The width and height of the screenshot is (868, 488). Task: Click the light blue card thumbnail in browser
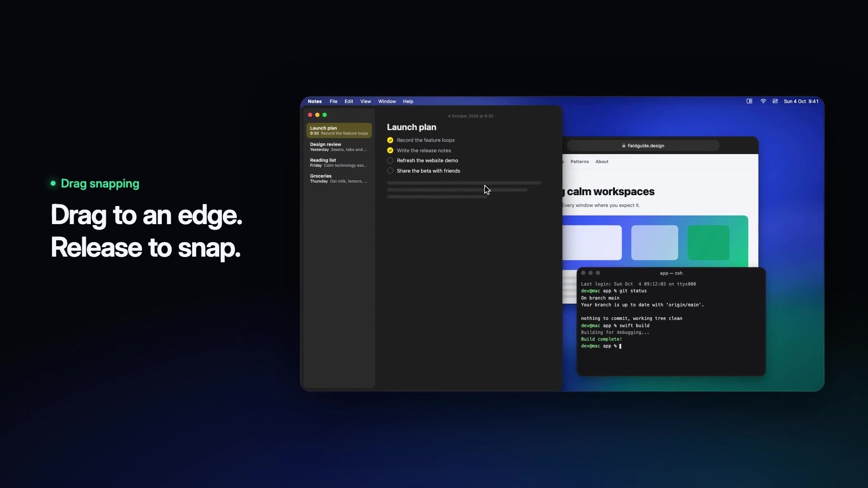(655, 243)
